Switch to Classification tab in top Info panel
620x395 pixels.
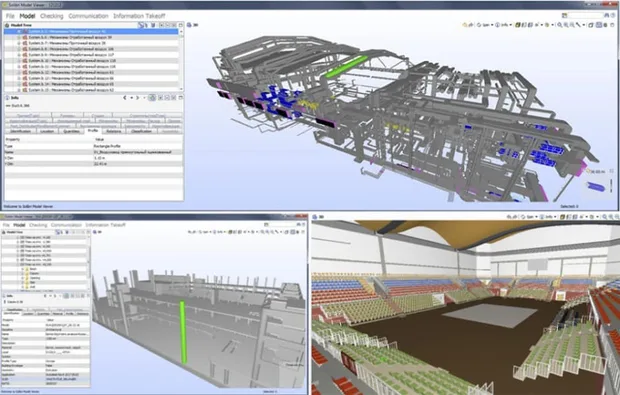[x=142, y=131]
